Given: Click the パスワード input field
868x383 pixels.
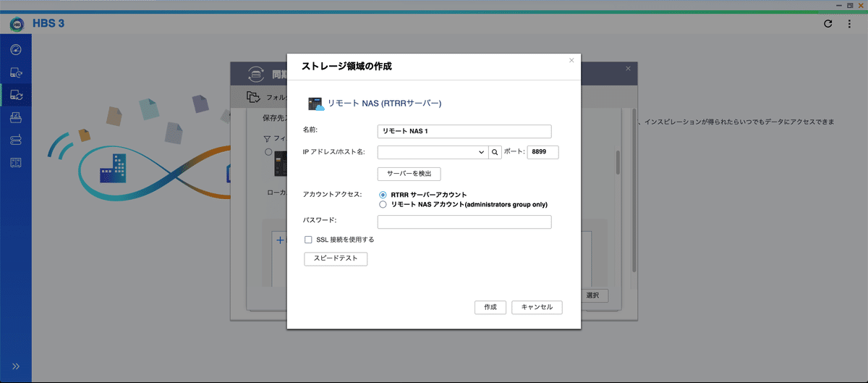Looking at the screenshot, I should coord(464,222).
